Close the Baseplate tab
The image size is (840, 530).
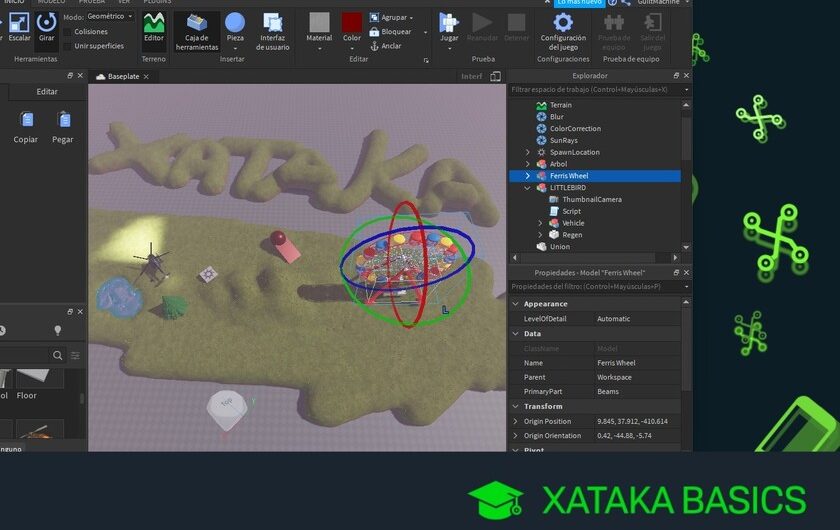[146, 77]
